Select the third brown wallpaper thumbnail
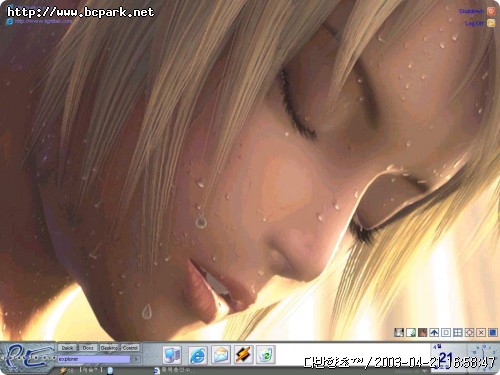 422,332
